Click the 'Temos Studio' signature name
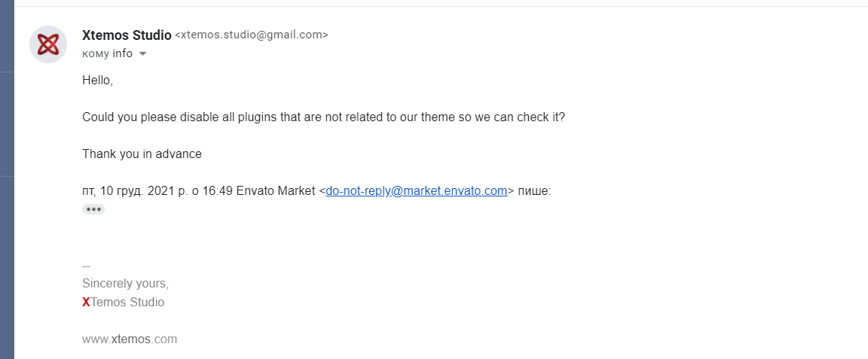The image size is (868, 359). point(127,303)
